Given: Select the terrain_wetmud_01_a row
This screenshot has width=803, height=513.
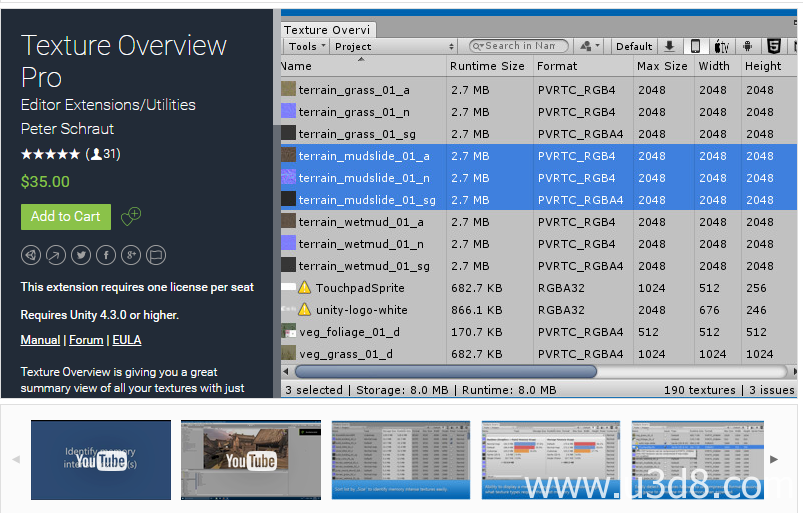Looking at the screenshot, I should click(539, 221).
